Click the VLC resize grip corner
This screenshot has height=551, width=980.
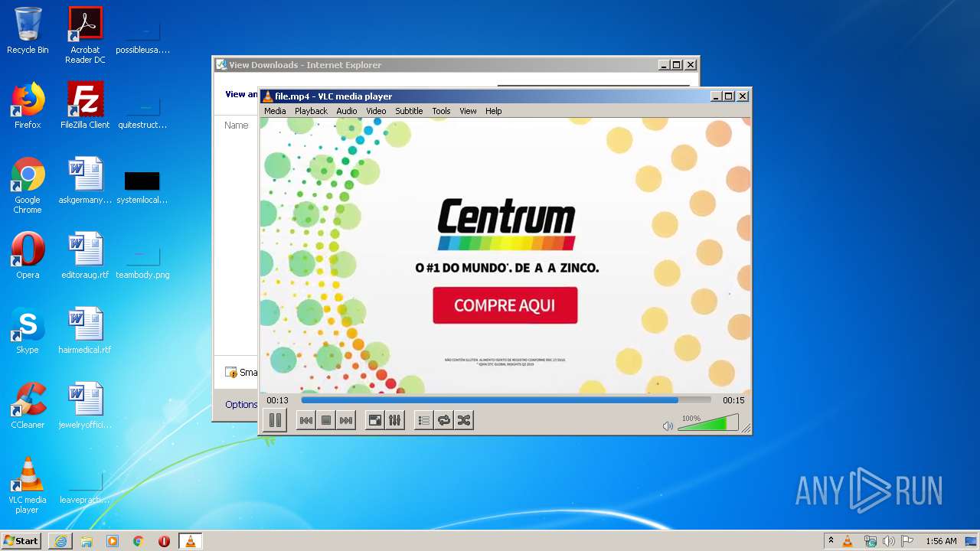point(746,428)
